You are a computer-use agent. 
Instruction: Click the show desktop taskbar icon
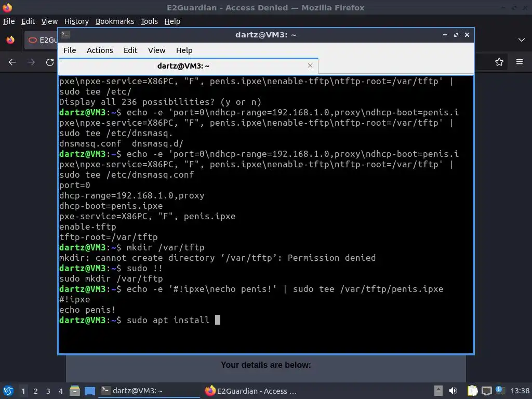(90, 391)
